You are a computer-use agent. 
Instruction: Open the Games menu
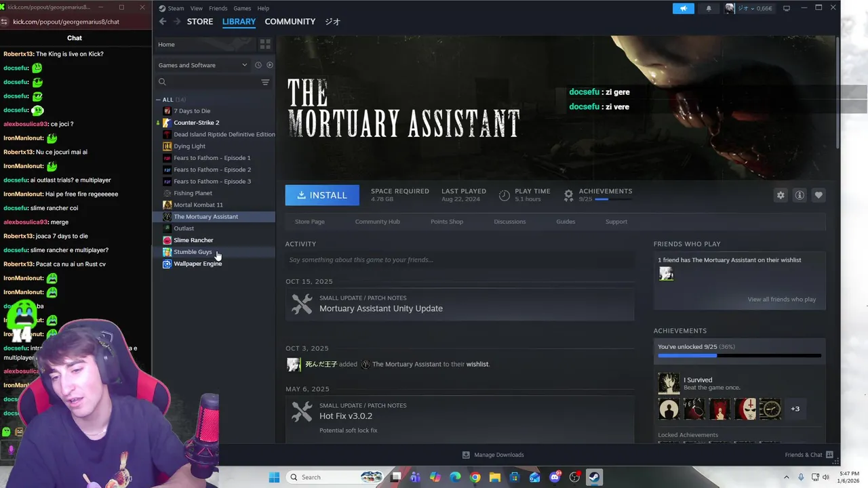[242, 8]
